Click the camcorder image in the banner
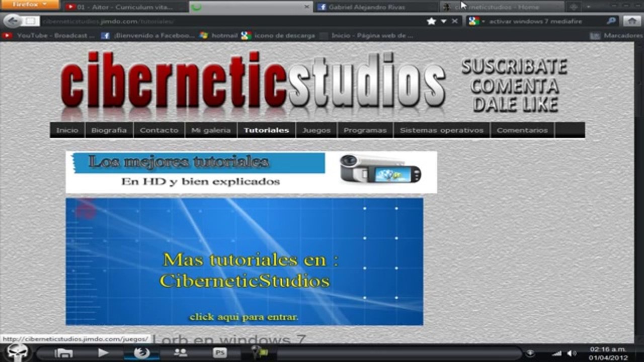This screenshot has width=644, height=362. click(x=380, y=168)
